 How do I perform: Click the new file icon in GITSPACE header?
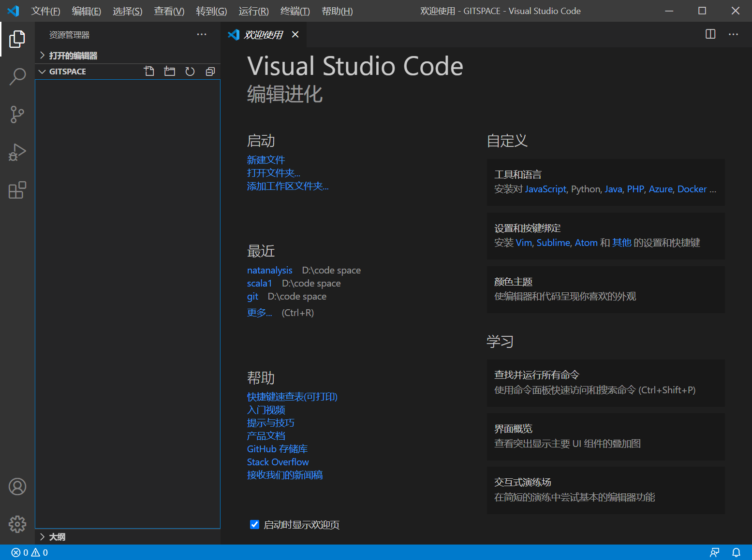point(149,72)
